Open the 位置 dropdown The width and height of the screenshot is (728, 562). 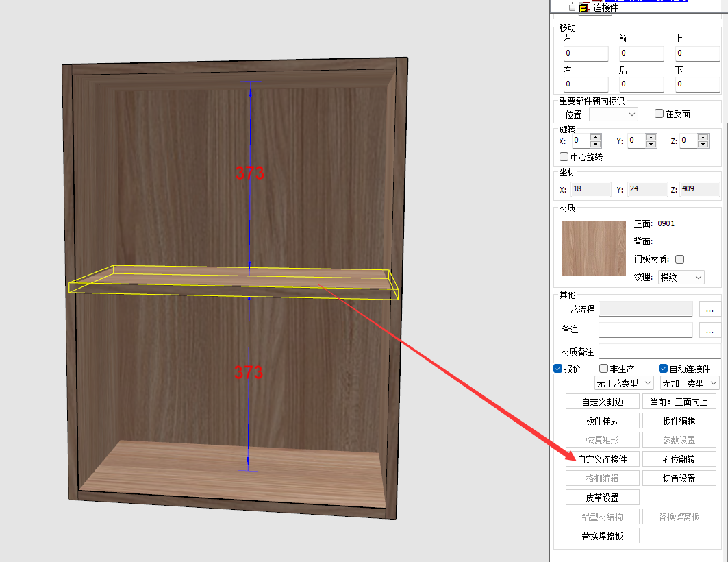click(614, 114)
